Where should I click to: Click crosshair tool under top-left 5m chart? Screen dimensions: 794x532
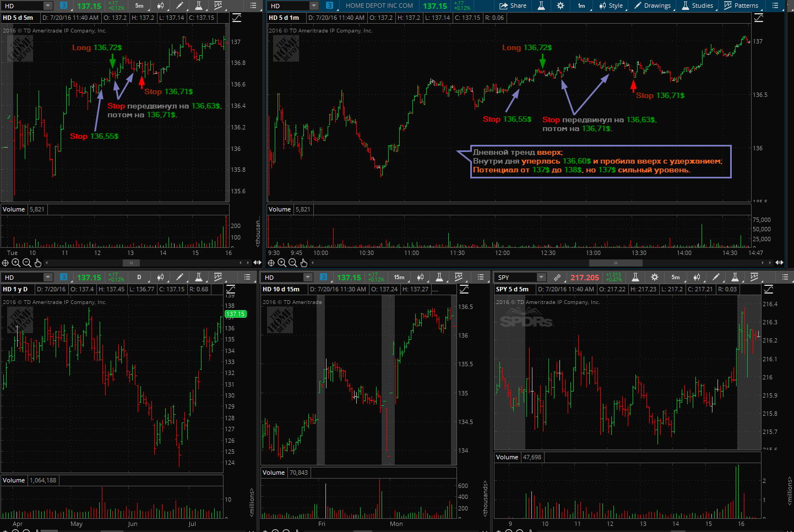click(6, 263)
